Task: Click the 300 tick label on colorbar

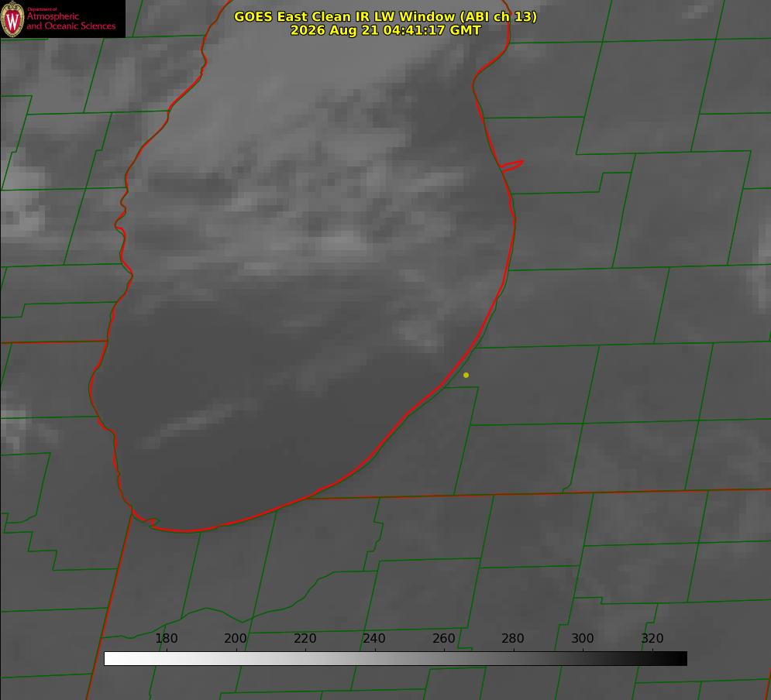Action: (583, 638)
